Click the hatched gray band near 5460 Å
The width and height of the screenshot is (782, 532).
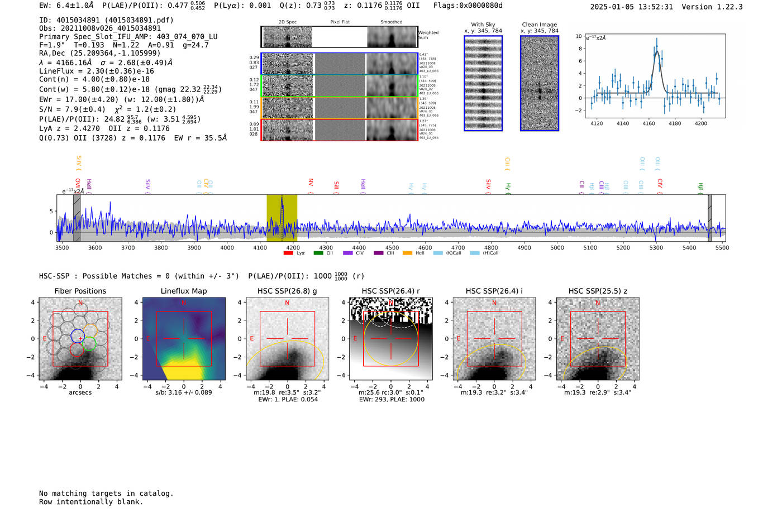click(709, 218)
